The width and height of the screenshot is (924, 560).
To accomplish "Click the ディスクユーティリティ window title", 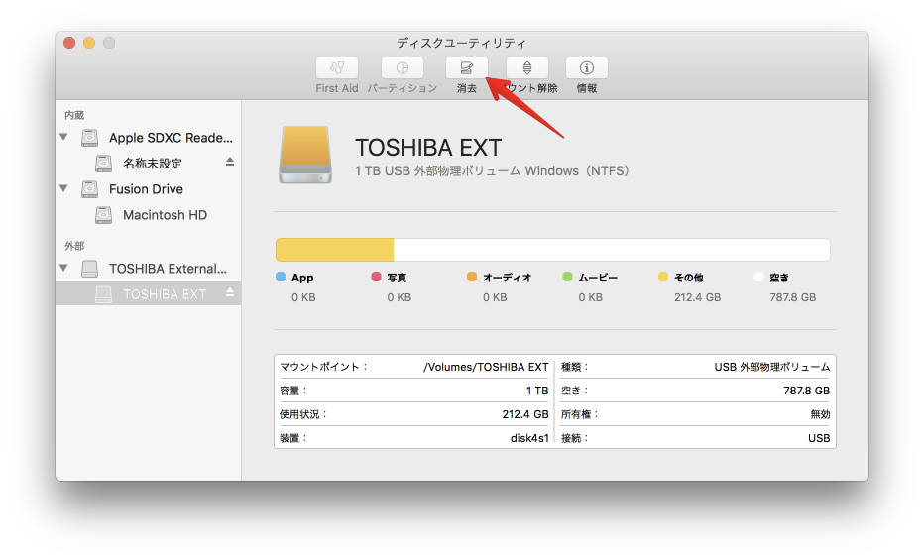I will point(461,43).
